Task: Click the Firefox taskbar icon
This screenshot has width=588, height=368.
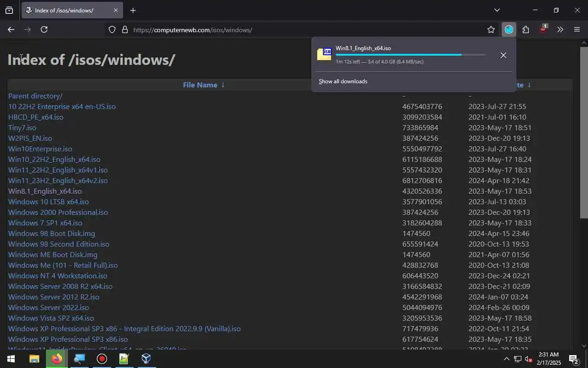Action: [x=57, y=359]
